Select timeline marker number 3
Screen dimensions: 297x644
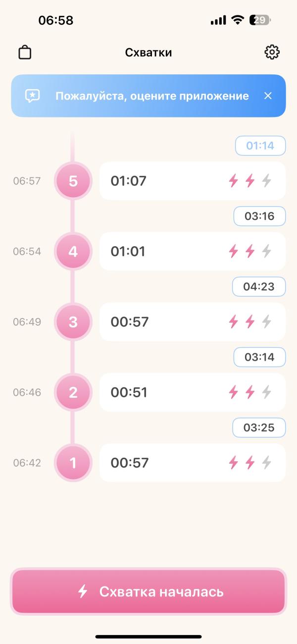(x=73, y=322)
